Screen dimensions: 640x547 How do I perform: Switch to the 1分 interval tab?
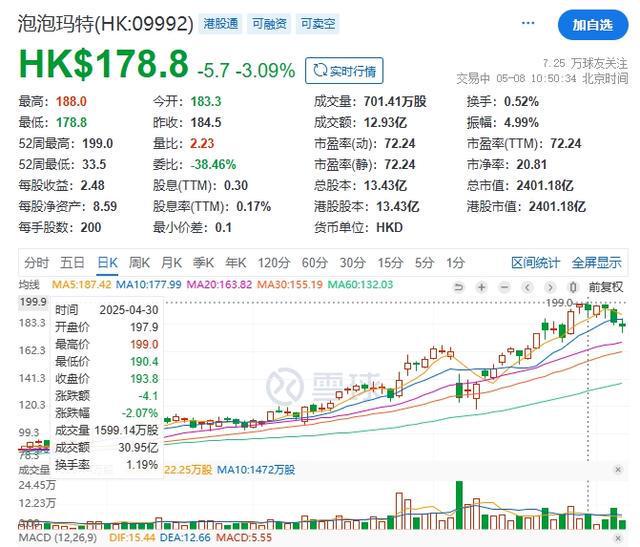coord(455,262)
